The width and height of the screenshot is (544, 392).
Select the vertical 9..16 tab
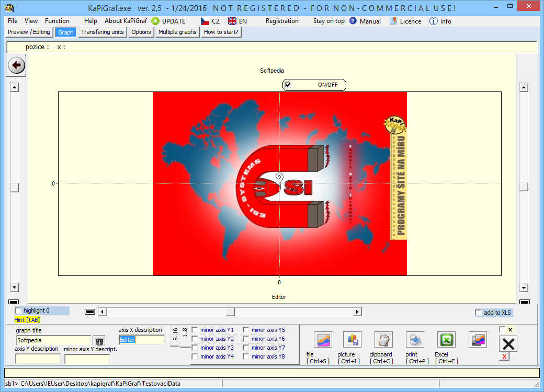click(175, 335)
